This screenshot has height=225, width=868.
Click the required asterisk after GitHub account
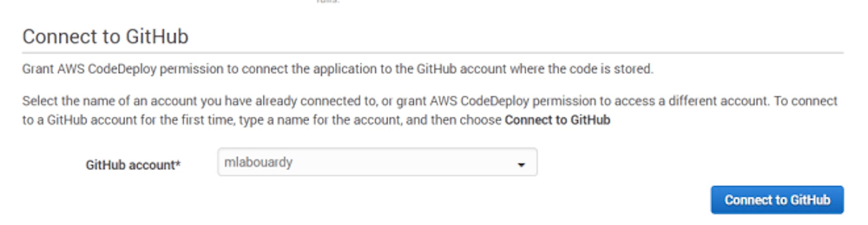pos(178,163)
